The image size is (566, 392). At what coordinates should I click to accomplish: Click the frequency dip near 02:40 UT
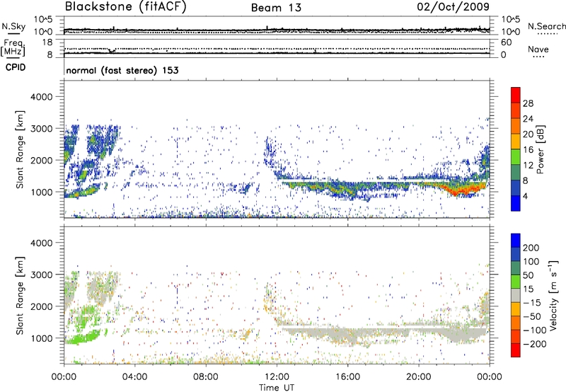(111, 51)
